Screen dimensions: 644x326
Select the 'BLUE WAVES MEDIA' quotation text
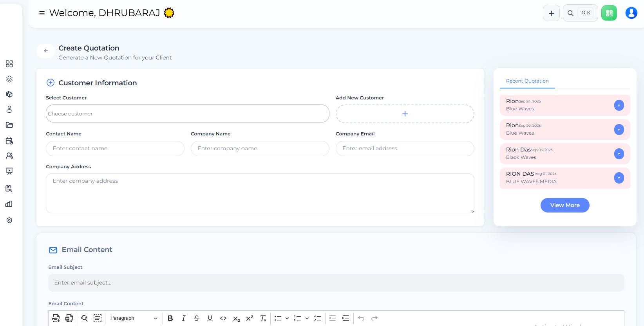pos(531,182)
